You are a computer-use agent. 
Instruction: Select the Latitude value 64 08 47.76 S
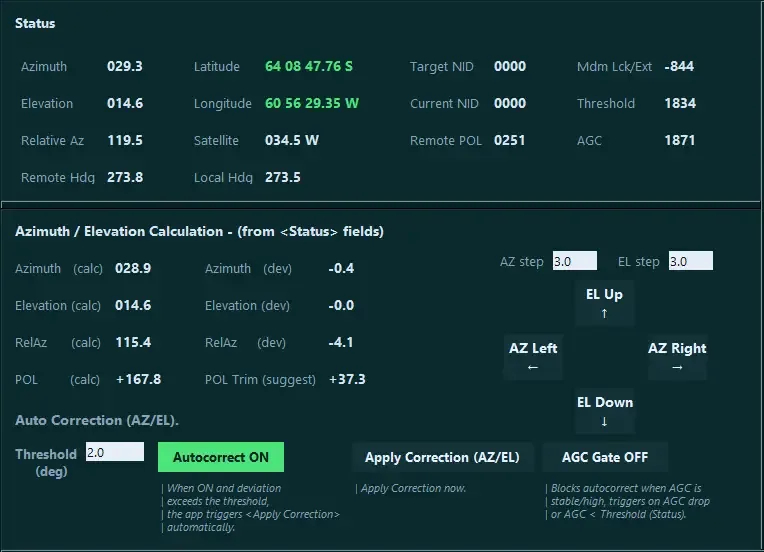(309, 66)
